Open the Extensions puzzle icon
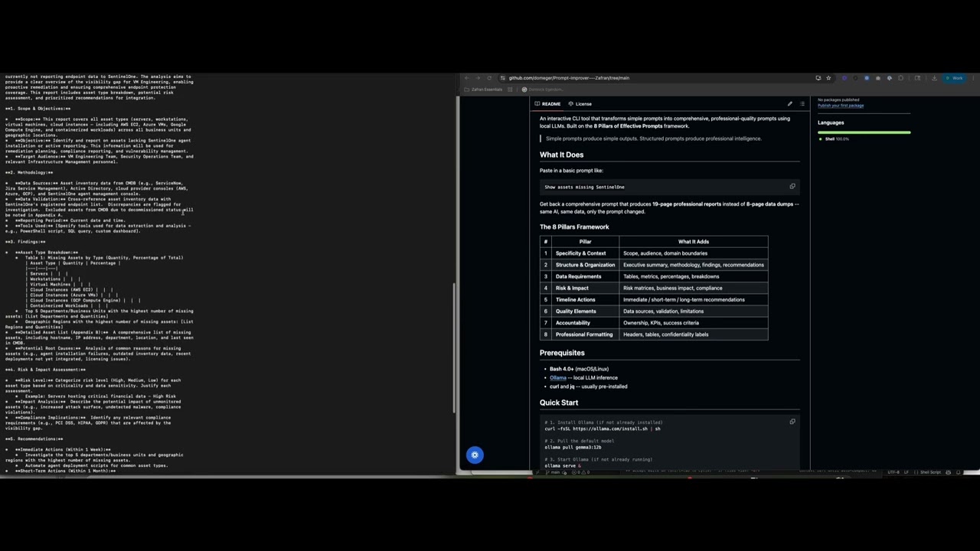Image resolution: width=980 pixels, height=551 pixels. (900, 77)
